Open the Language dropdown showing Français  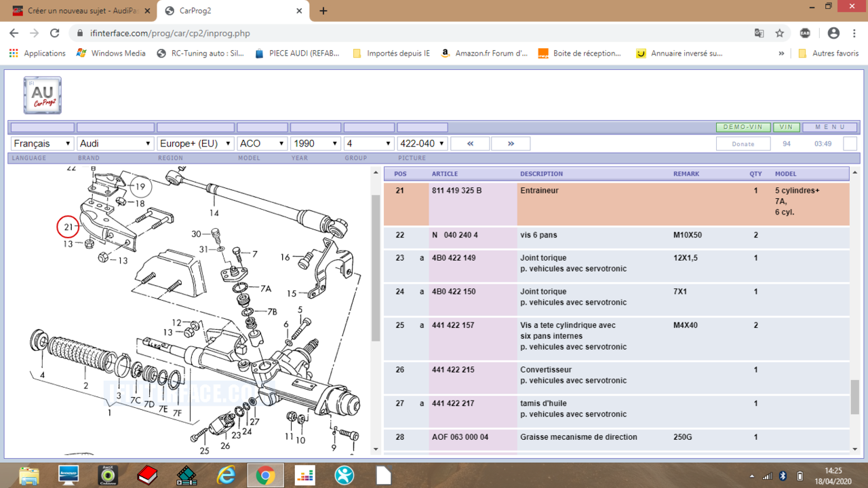pos(42,144)
